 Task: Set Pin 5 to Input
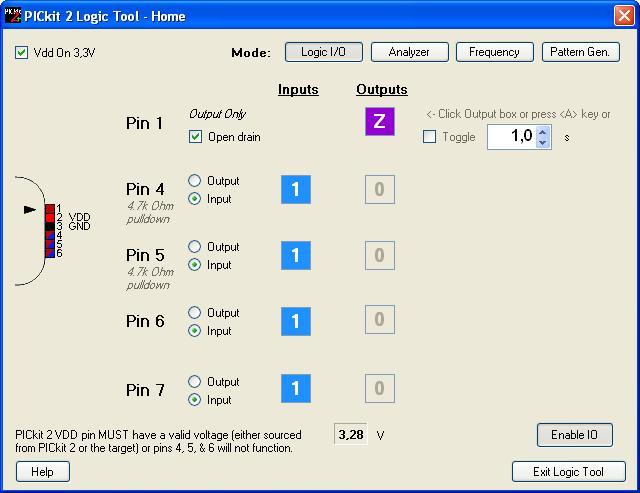(x=195, y=265)
